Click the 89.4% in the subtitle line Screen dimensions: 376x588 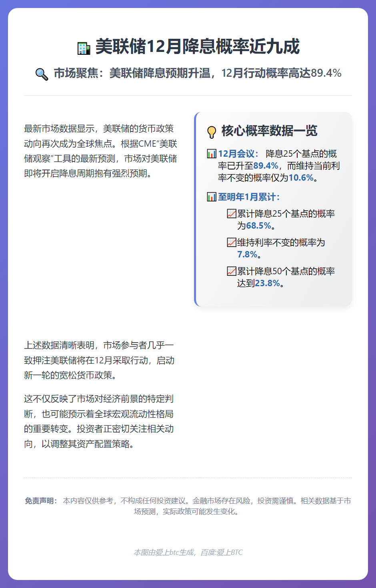coord(326,73)
